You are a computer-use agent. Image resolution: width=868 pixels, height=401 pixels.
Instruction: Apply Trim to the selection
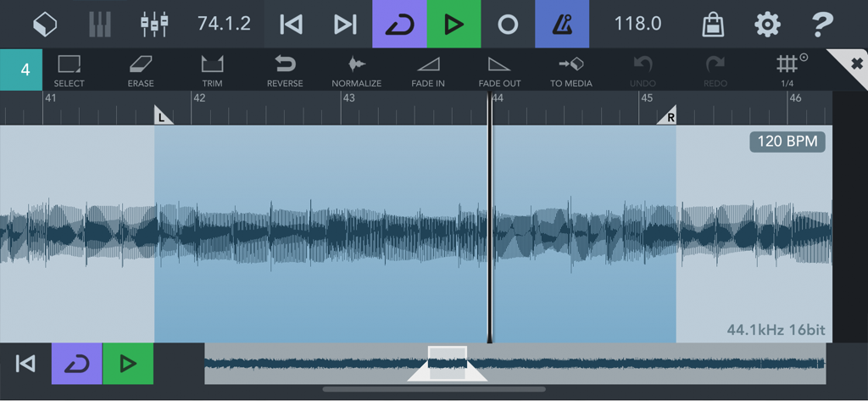tap(212, 70)
